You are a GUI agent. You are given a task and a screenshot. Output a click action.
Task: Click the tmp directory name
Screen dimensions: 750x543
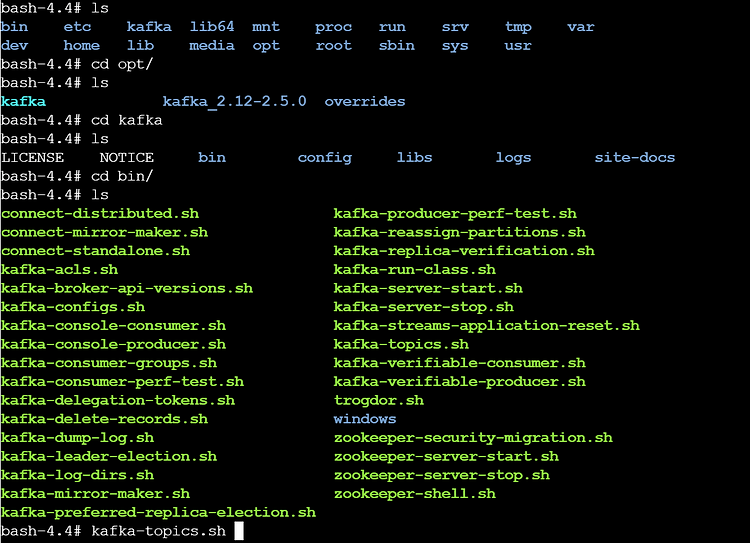tap(518, 27)
